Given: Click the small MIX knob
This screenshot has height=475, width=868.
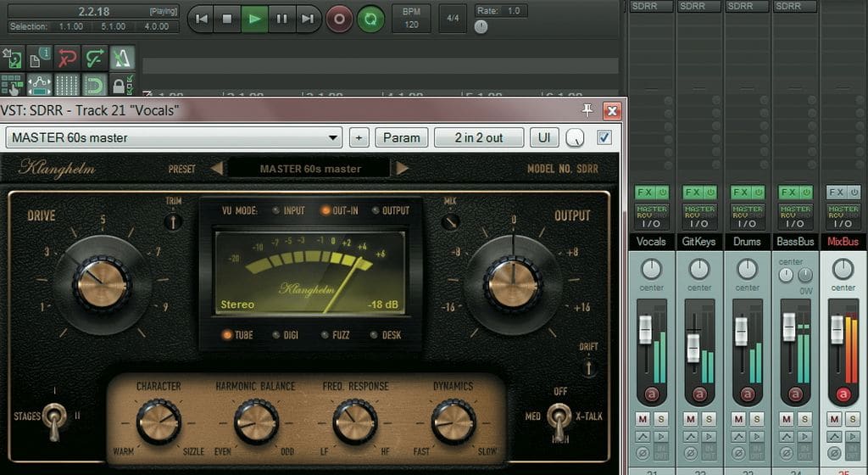Looking at the screenshot, I should (451, 222).
